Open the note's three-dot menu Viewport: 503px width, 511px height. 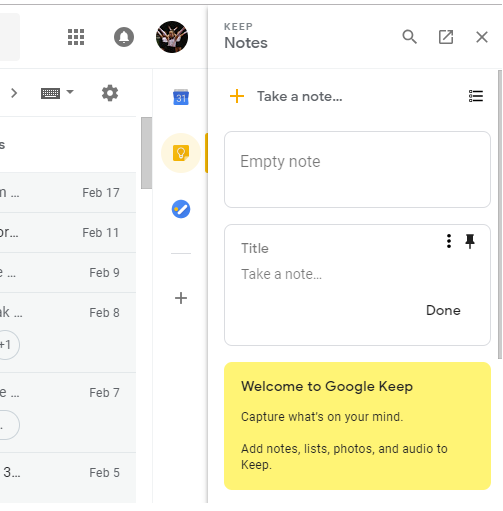pyautogui.click(x=449, y=241)
